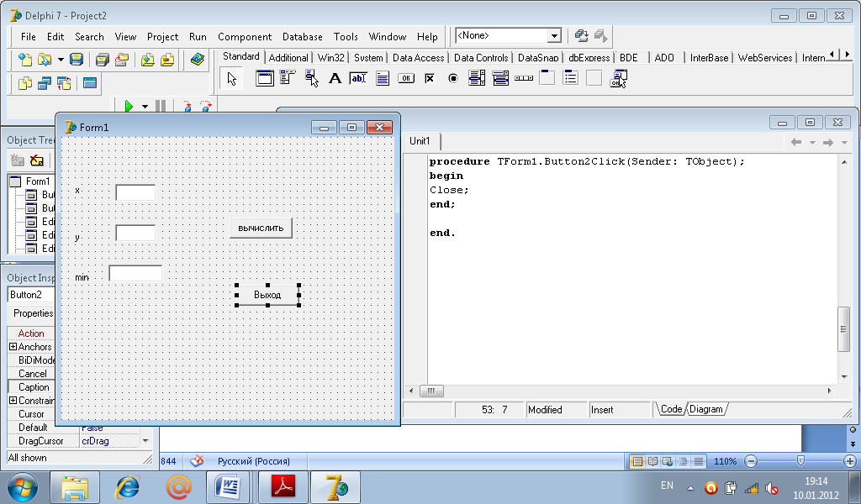Click the Save desktop icon near <None>
This screenshot has width=861, height=504.
[581, 36]
